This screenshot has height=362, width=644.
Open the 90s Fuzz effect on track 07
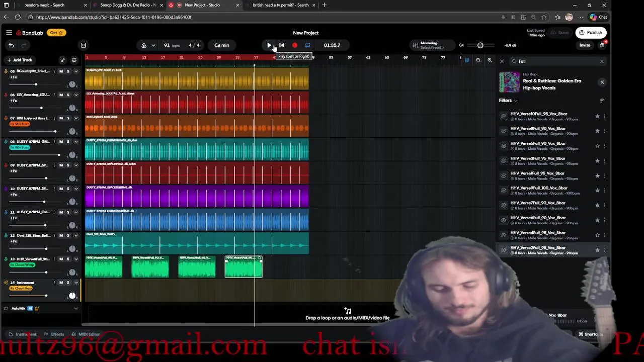tap(20, 124)
